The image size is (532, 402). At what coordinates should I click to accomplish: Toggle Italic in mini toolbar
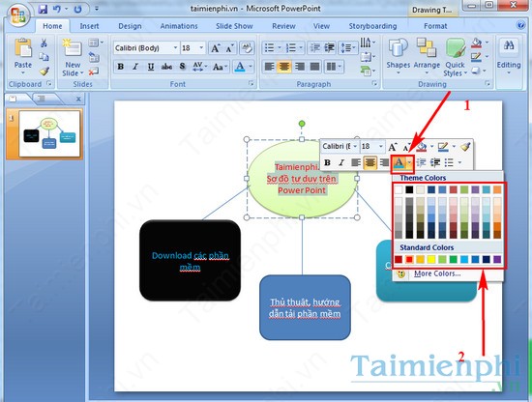pyautogui.click(x=341, y=163)
